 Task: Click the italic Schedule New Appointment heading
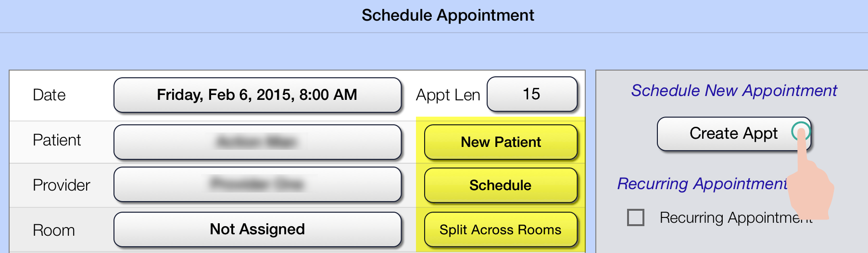(x=734, y=91)
